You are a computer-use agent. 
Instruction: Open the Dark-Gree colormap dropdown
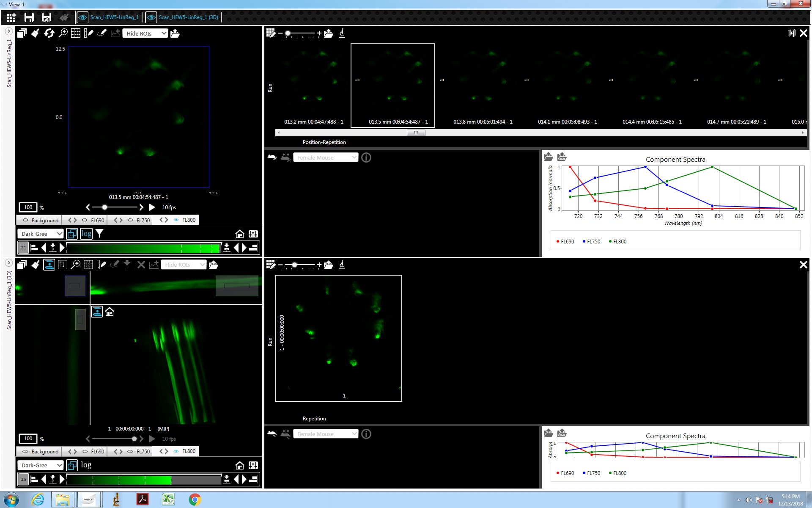coord(40,234)
